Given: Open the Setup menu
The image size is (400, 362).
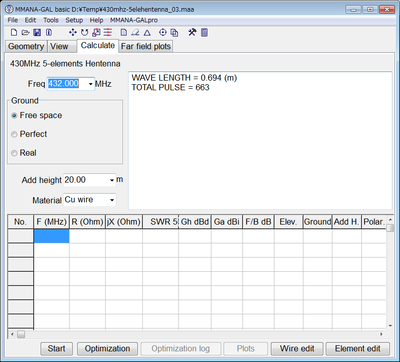Looking at the screenshot, I should pyautogui.click(x=74, y=20).
